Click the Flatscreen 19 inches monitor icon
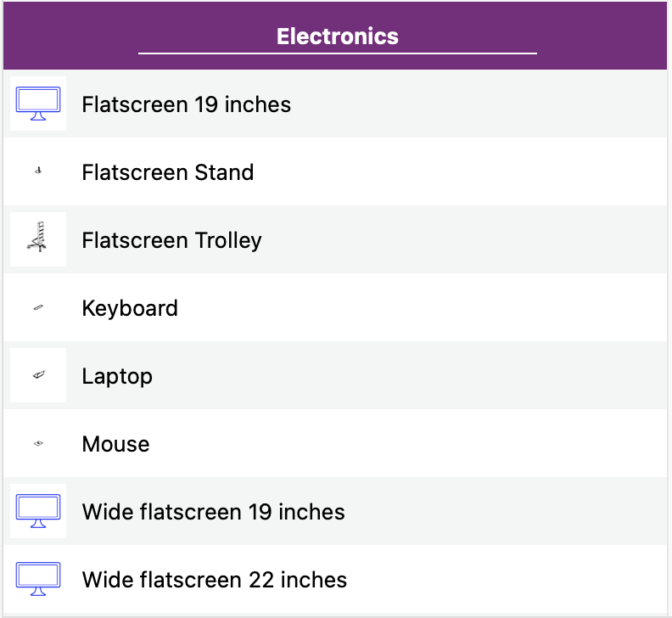This screenshot has width=672, height=618. (38, 104)
